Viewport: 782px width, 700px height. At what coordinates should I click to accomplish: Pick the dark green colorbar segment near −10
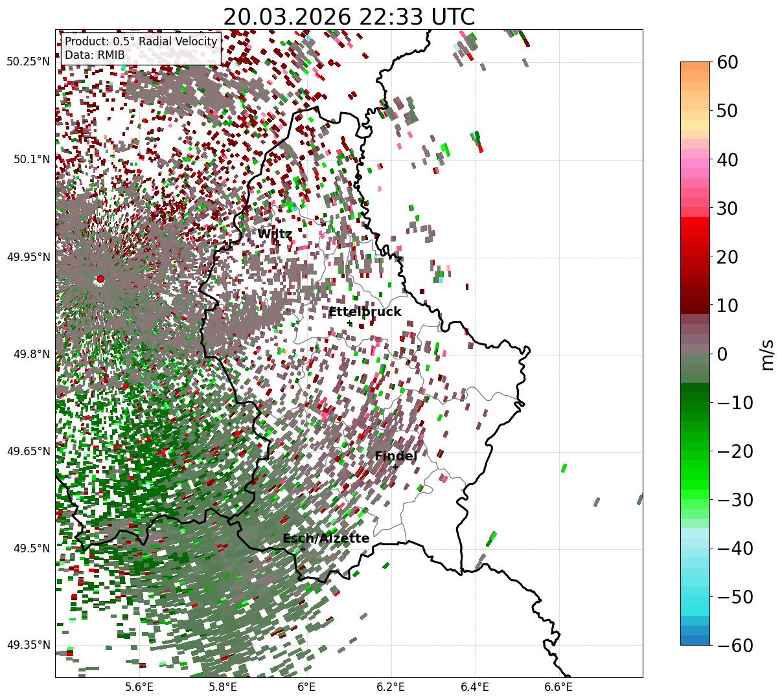coord(695,397)
